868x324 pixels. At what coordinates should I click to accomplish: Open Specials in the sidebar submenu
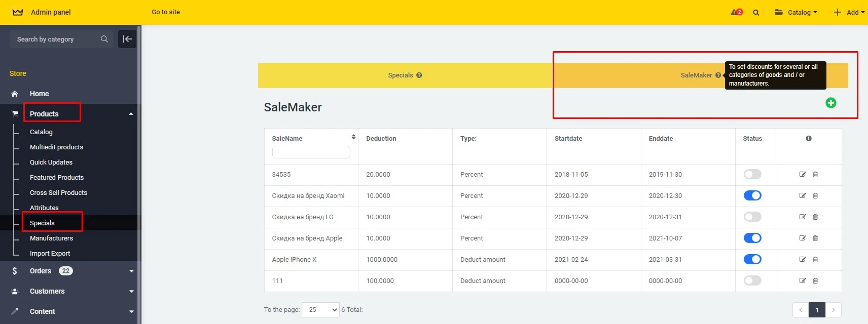(x=42, y=223)
